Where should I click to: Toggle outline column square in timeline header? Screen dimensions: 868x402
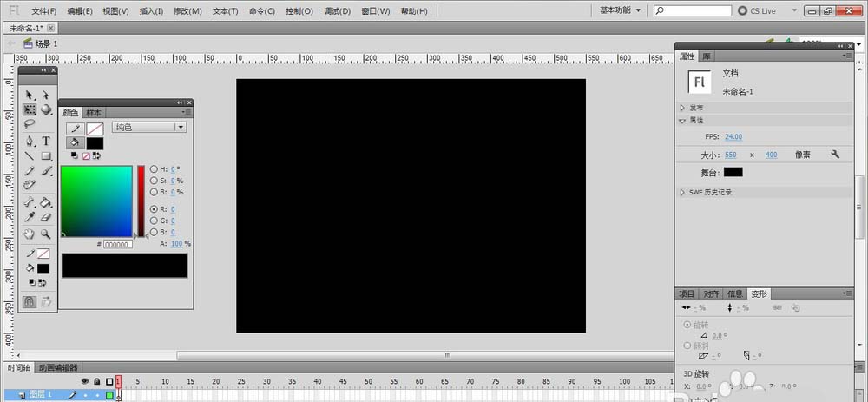[109, 381]
